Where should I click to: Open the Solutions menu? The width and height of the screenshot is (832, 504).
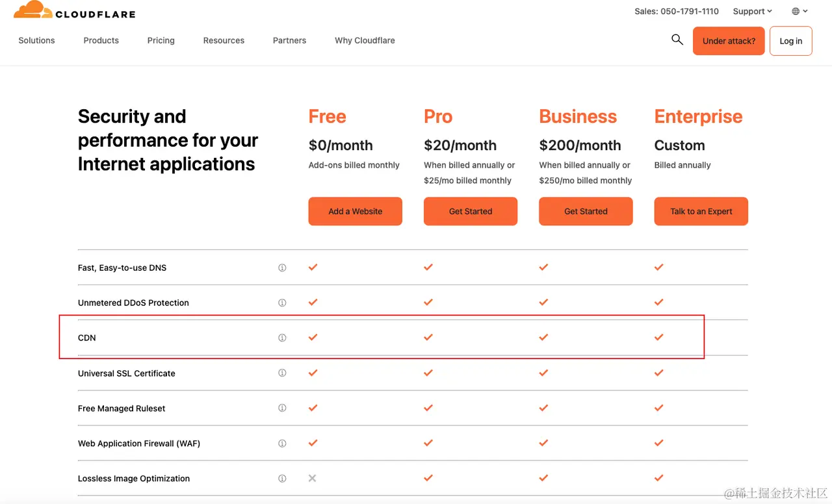36,40
